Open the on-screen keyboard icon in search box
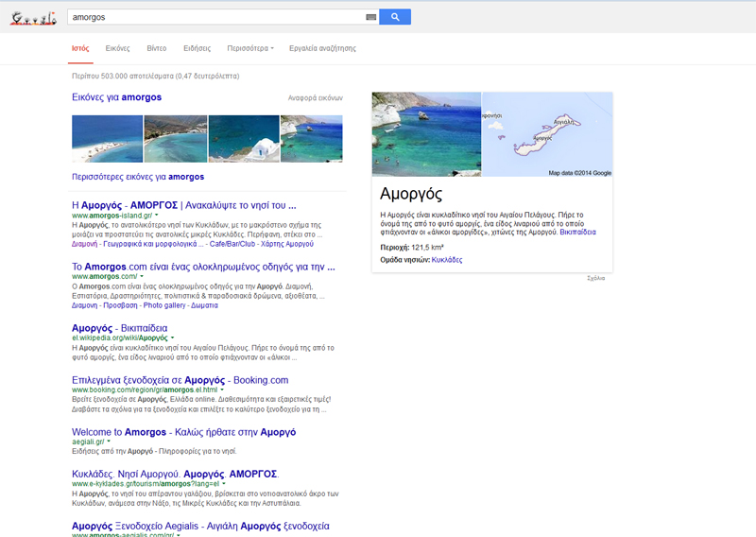 click(370, 17)
